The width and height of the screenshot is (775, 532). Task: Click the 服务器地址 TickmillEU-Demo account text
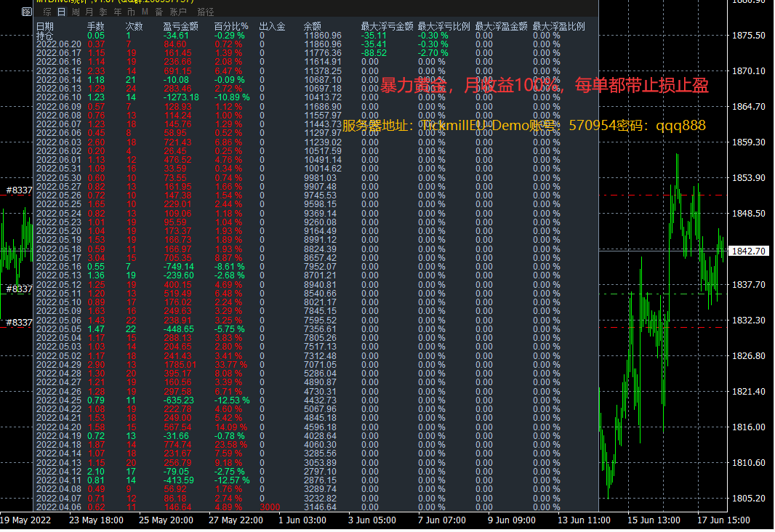524,126
